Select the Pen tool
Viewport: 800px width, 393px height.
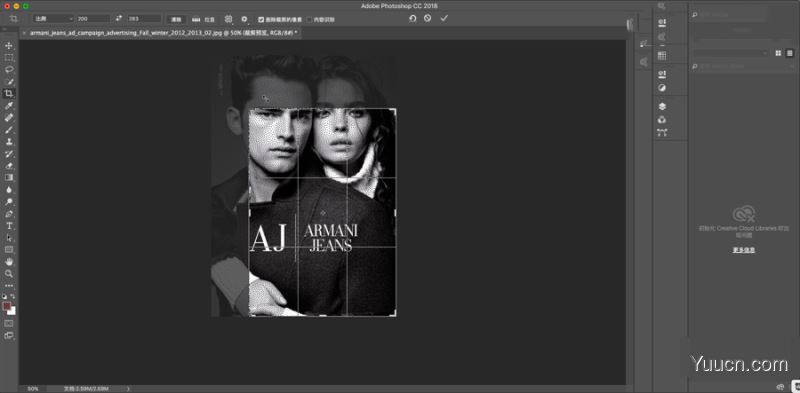pos(9,213)
